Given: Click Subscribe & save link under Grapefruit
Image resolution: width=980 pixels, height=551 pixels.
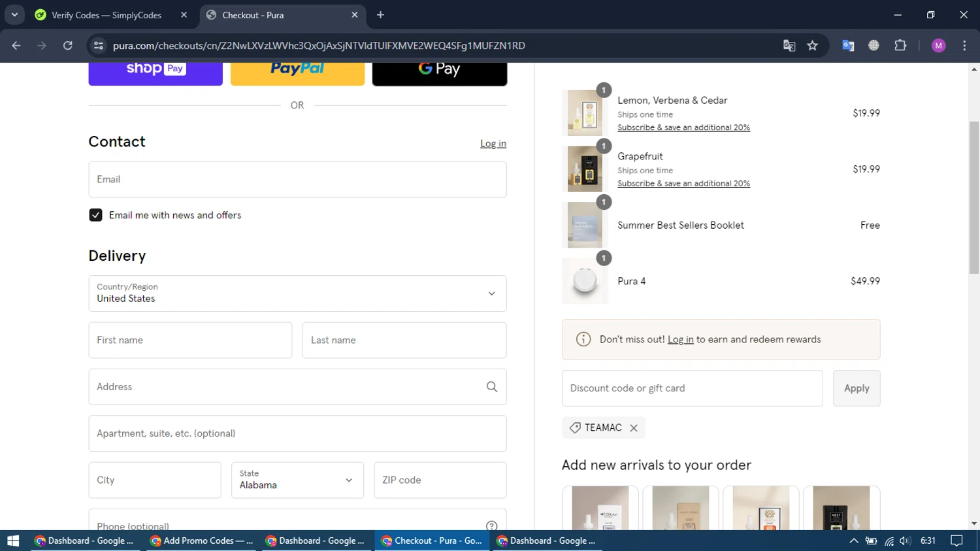Looking at the screenshot, I should (683, 184).
